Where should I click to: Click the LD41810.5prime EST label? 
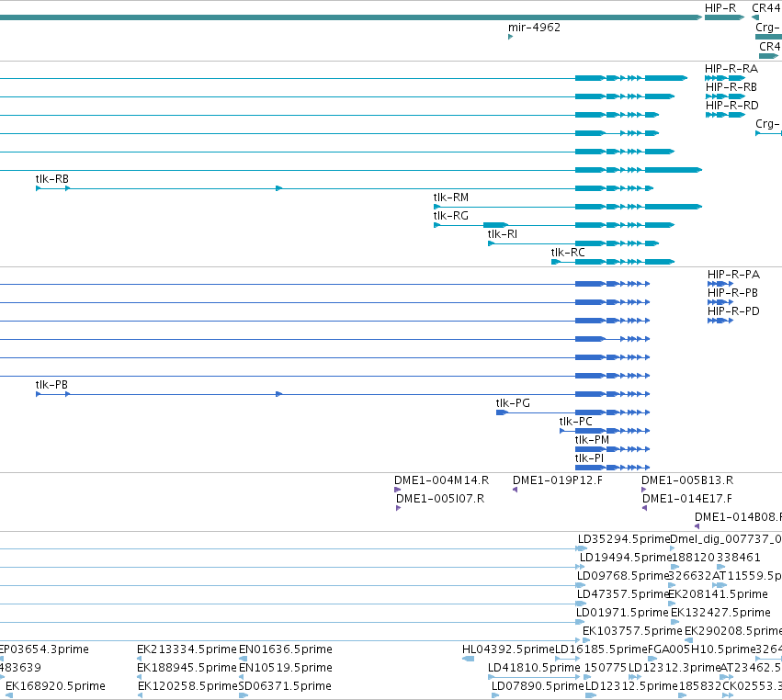click(534, 668)
